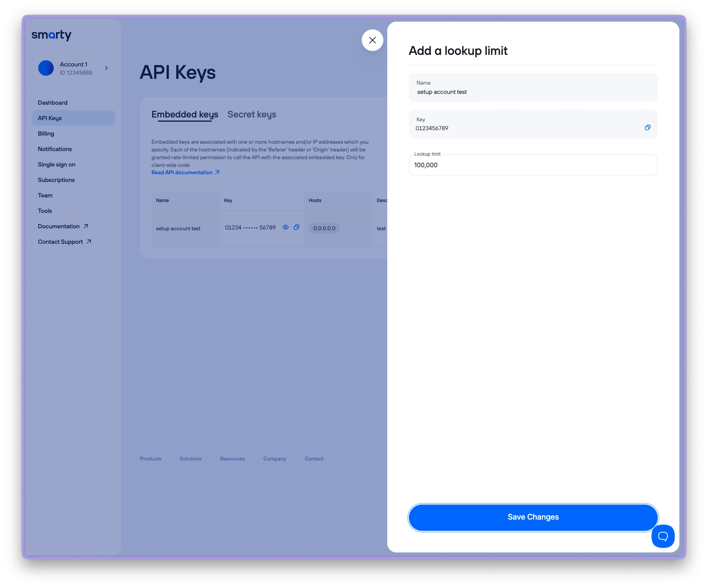
Task: Copy the key in the side panel
Action: (647, 127)
